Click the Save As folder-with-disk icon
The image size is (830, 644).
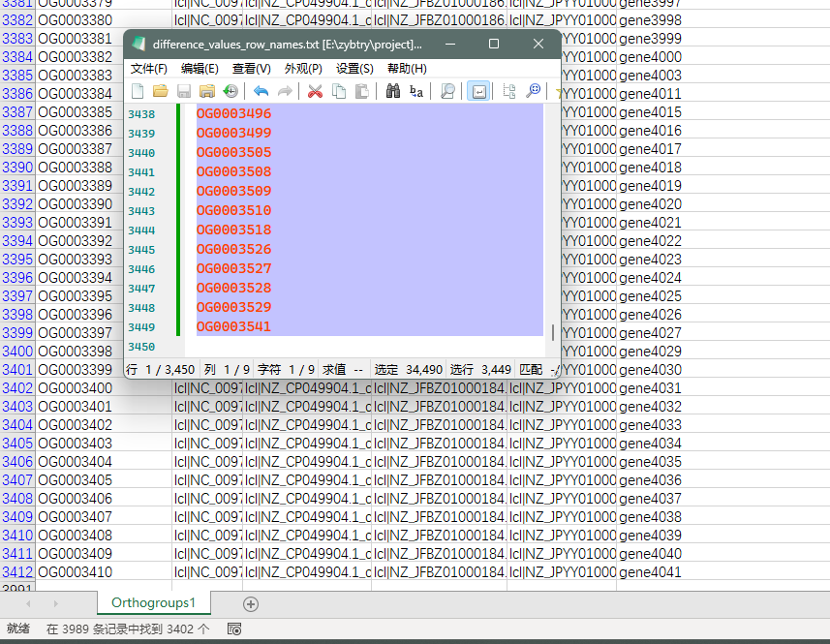(x=207, y=91)
